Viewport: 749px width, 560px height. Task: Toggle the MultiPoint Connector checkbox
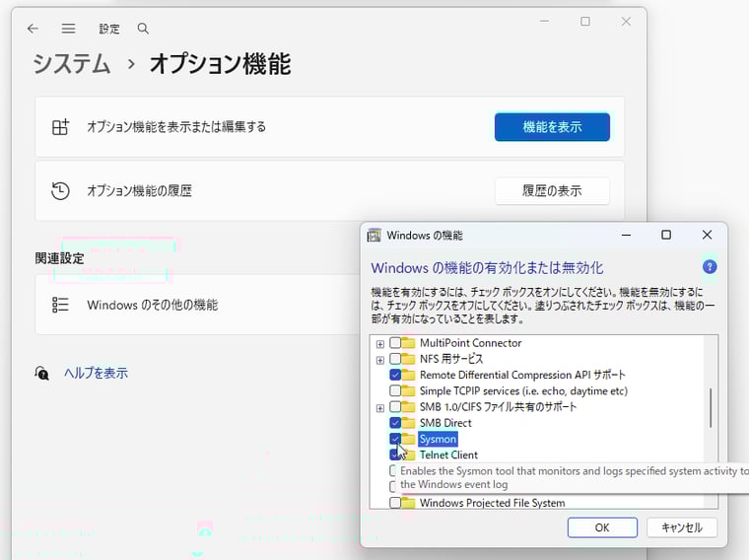pos(395,342)
